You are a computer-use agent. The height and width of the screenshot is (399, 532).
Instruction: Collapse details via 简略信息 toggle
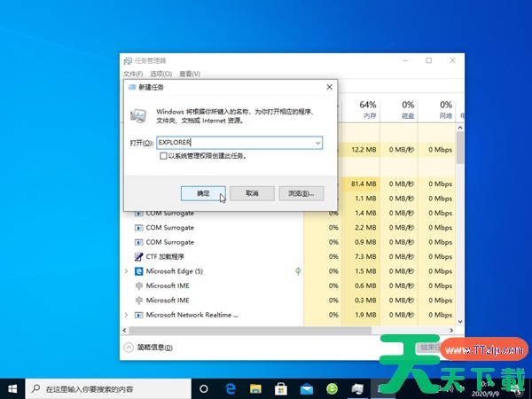coord(129,348)
